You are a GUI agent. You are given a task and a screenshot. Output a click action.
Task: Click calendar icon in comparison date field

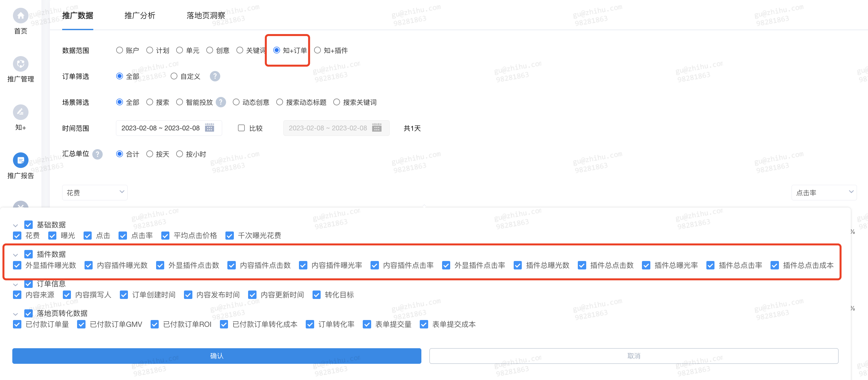click(377, 128)
